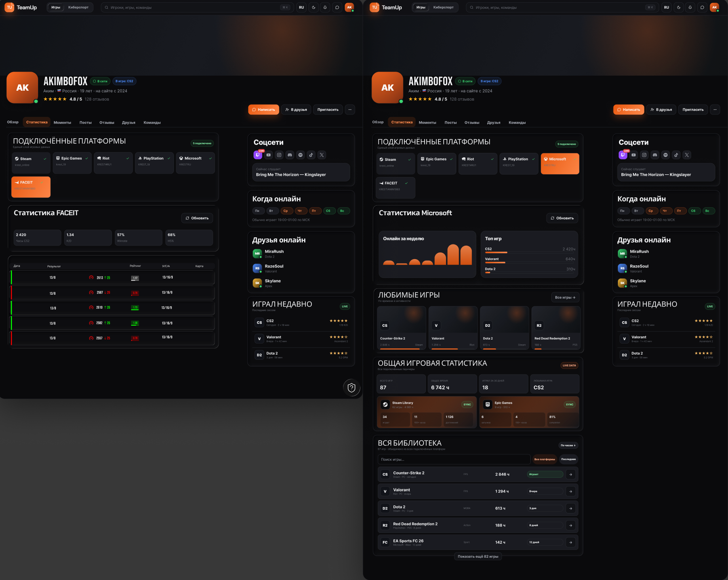The height and width of the screenshot is (580, 728).
Task: Open Counter-Strike 2 row arrow in library
Action: [x=570, y=474]
